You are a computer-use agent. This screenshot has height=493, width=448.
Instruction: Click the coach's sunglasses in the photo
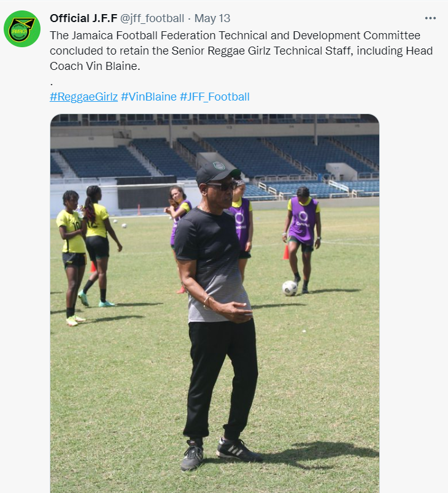point(223,186)
